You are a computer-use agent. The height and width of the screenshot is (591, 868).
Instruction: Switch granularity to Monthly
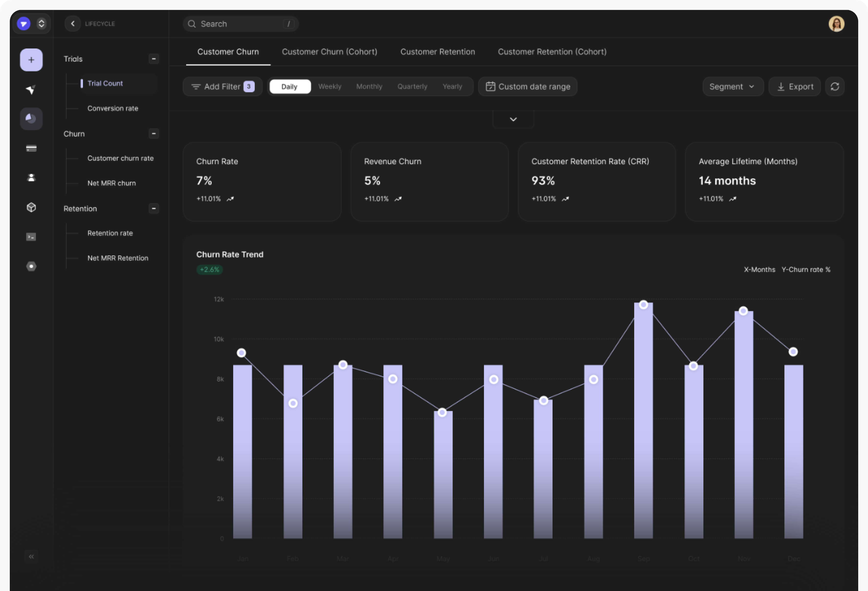(x=369, y=87)
